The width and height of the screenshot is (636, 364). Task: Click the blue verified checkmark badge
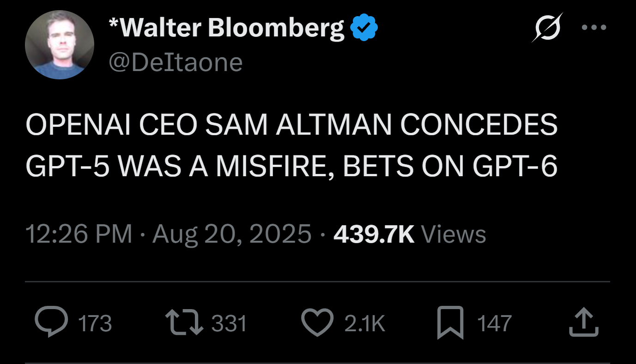click(x=364, y=28)
